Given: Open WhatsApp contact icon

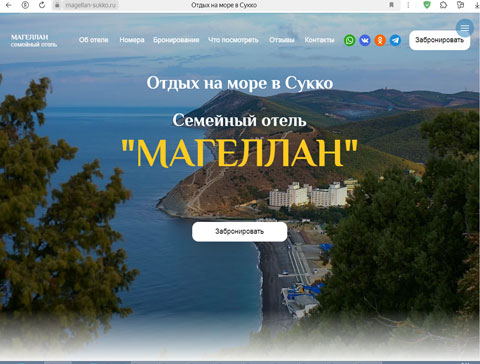Looking at the screenshot, I should tap(350, 40).
